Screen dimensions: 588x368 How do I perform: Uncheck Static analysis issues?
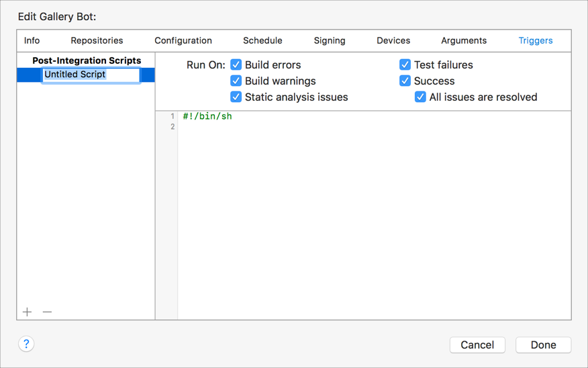(x=236, y=97)
